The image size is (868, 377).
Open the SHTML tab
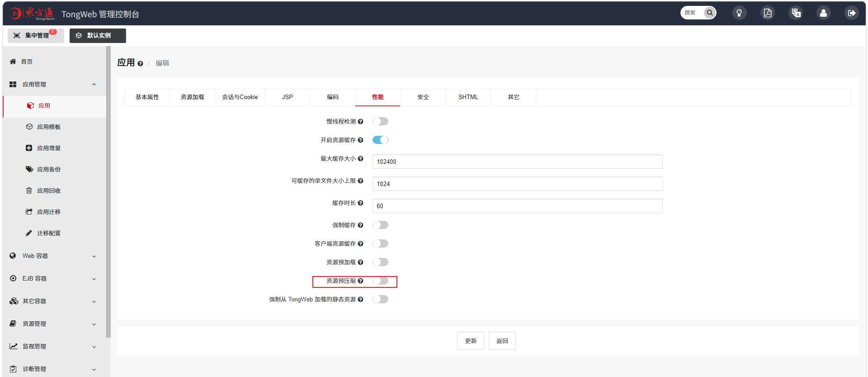[468, 97]
